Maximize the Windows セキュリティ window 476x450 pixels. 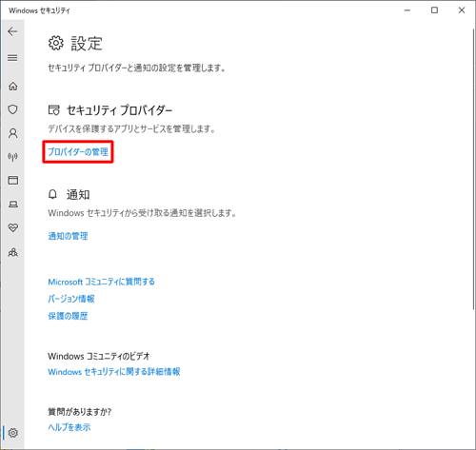[x=434, y=10]
